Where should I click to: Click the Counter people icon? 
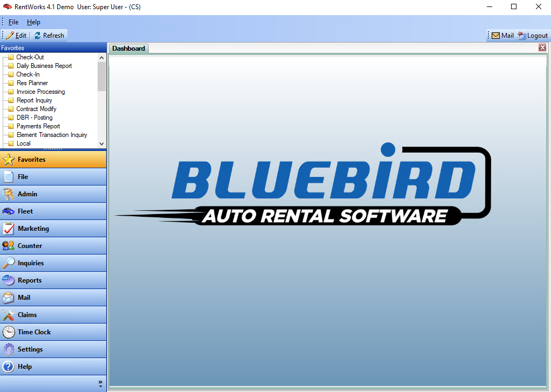coord(9,246)
